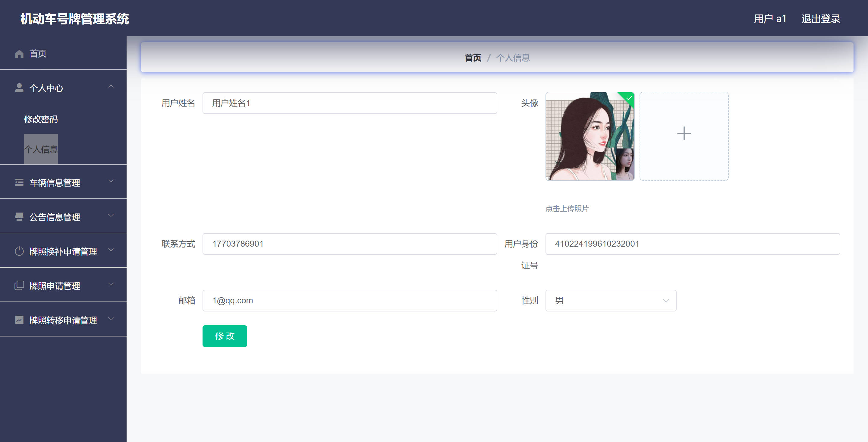Image resolution: width=868 pixels, height=442 pixels.
Task: Click the green 修改 button
Action: tap(225, 336)
